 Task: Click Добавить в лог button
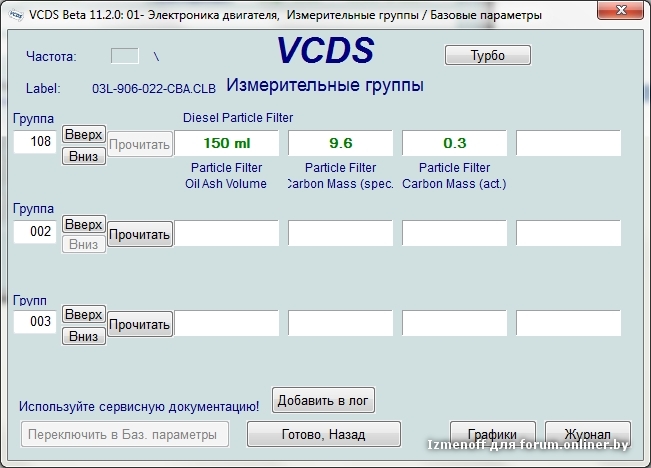click(323, 400)
